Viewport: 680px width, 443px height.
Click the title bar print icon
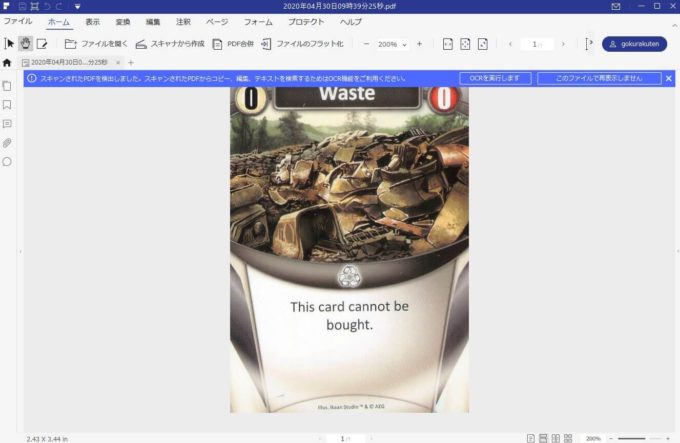[x=34, y=7]
